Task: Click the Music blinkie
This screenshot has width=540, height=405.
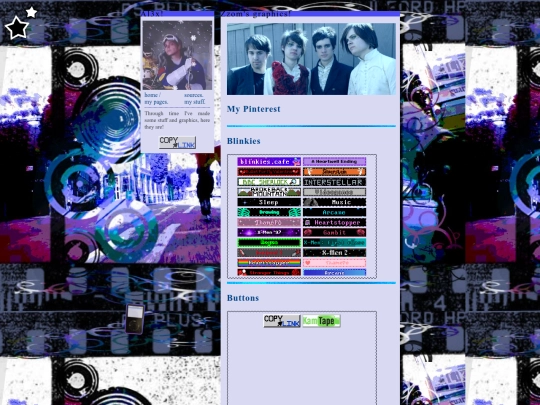Action: [x=334, y=202]
